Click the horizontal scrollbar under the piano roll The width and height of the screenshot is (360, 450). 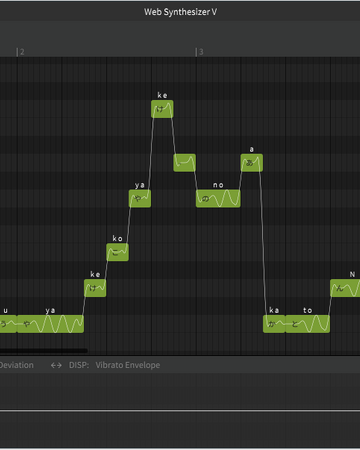coord(44,350)
